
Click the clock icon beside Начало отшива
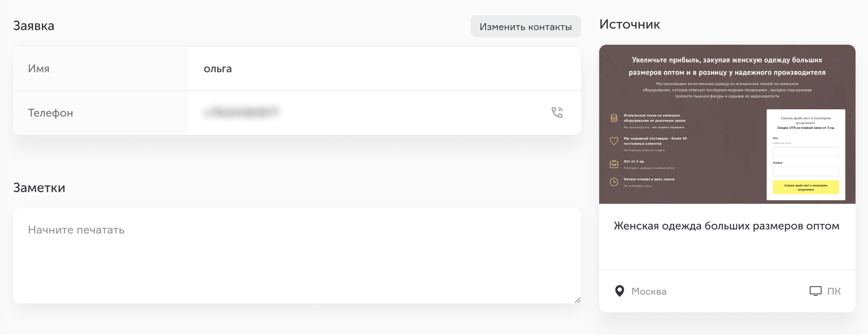(614, 182)
